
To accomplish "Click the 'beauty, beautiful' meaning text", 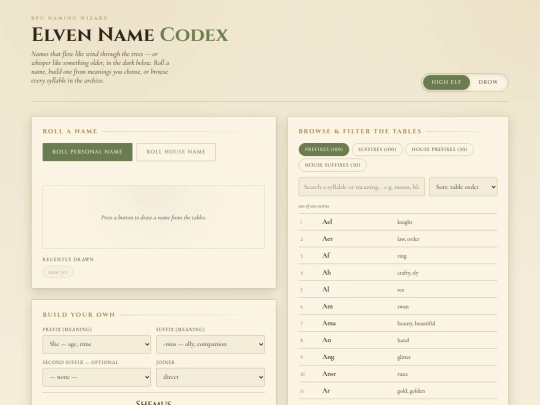I will [416, 323].
